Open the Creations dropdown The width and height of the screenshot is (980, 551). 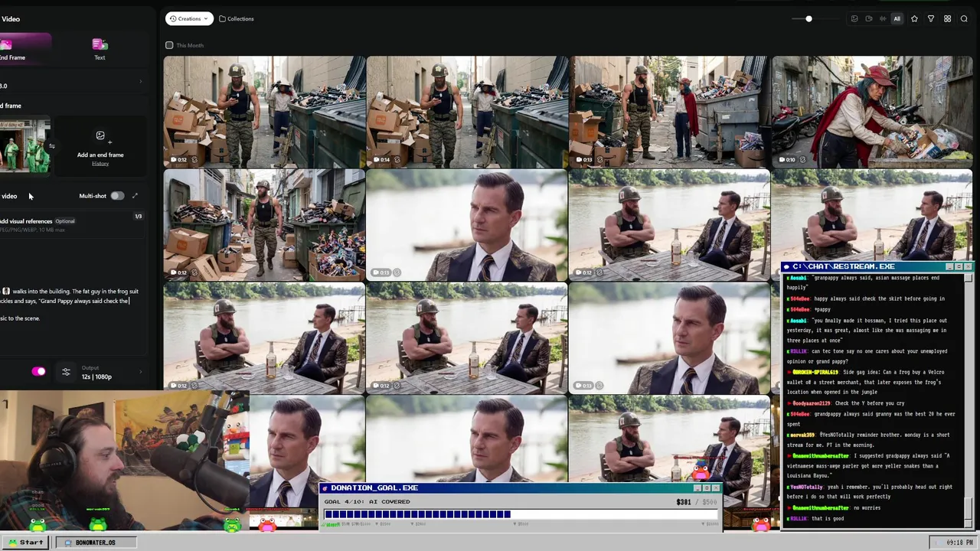(189, 18)
